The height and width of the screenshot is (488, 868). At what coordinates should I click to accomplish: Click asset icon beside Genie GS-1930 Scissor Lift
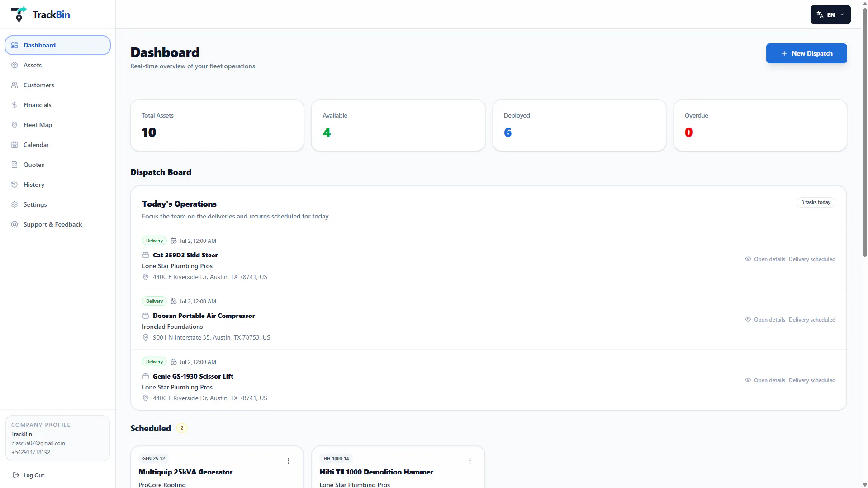tap(146, 376)
